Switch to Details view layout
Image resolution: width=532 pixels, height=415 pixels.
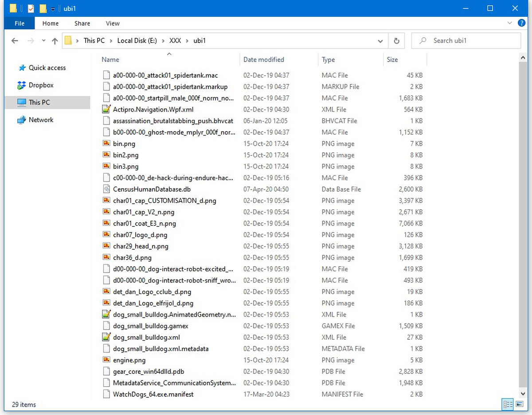(x=508, y=404)
